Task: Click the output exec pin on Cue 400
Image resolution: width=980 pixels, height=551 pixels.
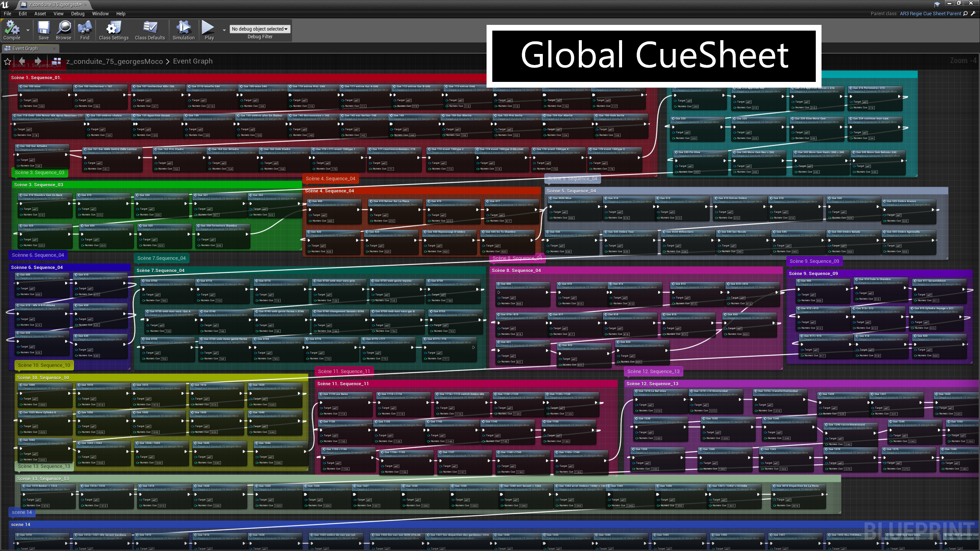Action: point(358,209)
